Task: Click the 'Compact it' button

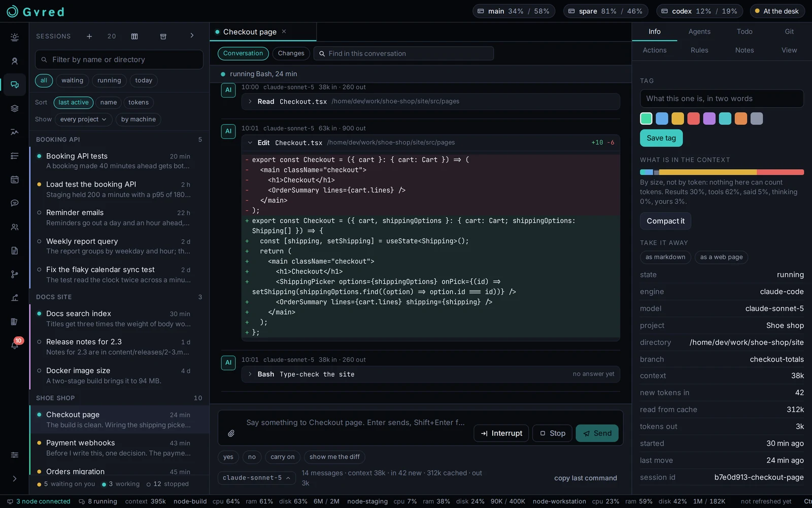Action: 665,221
